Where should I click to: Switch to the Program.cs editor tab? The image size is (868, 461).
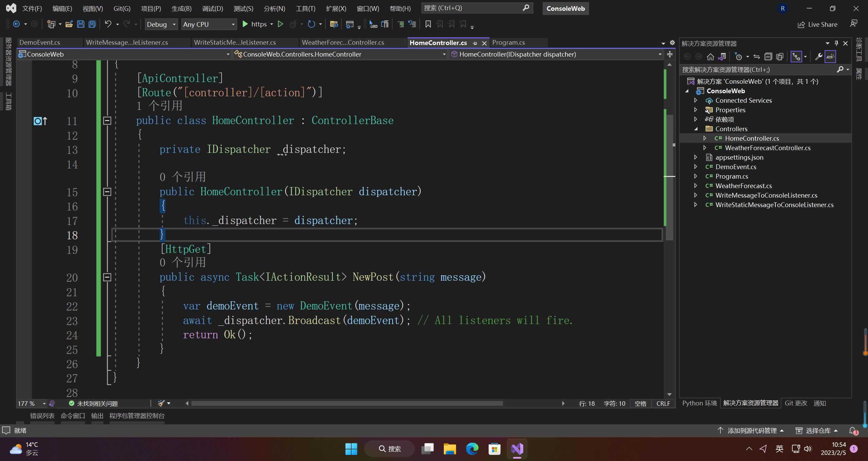[508, 42]
